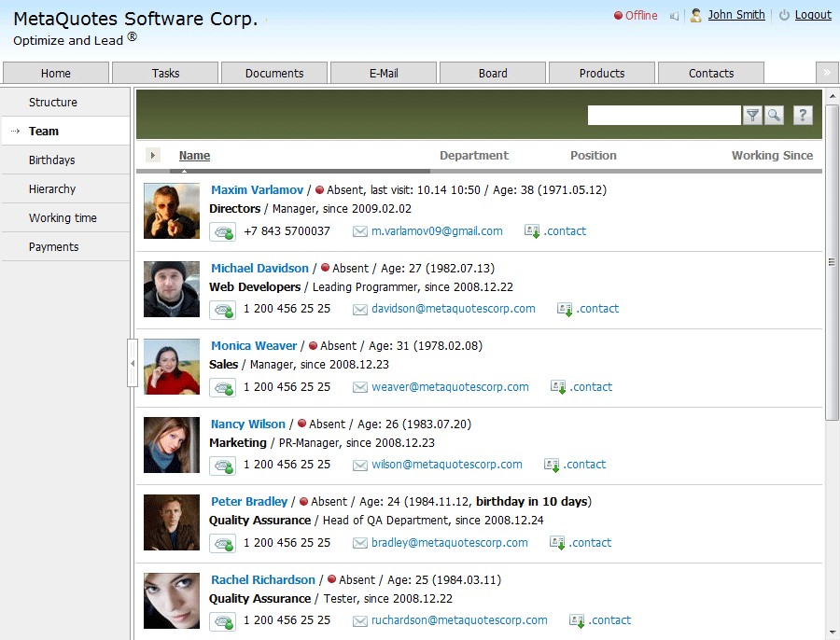840x640 pixels.
Task: Expand the column options arrow before Name
Action: (153, 155)
